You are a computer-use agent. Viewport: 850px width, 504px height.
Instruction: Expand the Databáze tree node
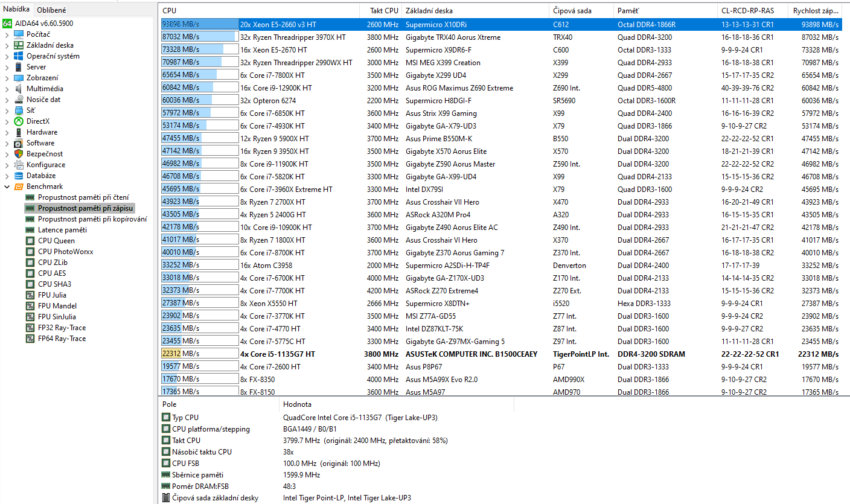pyautogui.click(x=7, y=175)
